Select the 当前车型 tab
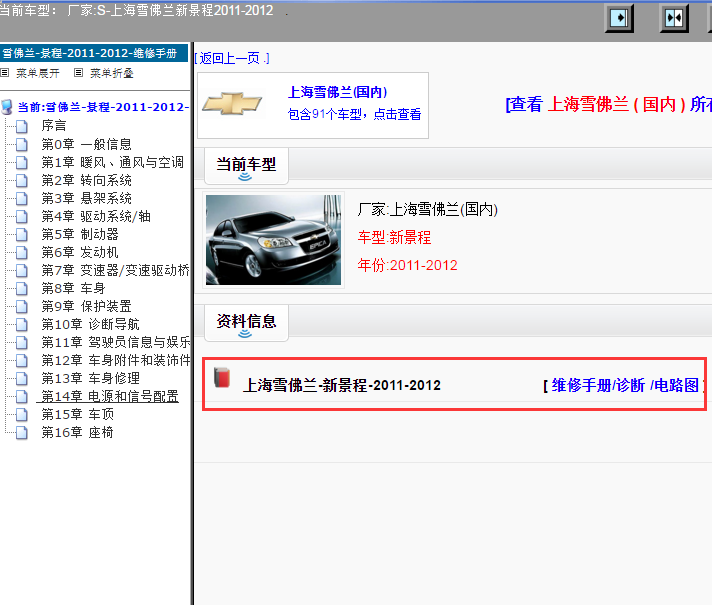Image resolution: width=712 pixels, height=605 pixels. pyautogui.click(x=246, y=166)
